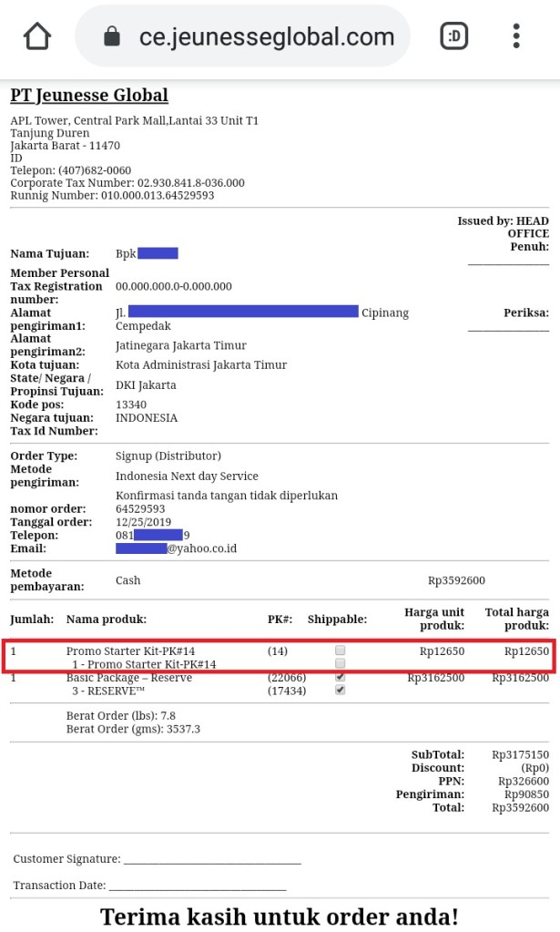Click the PT Jeunesse Global heading
Screen dimensions: 560x932
(x=89, y=96)
